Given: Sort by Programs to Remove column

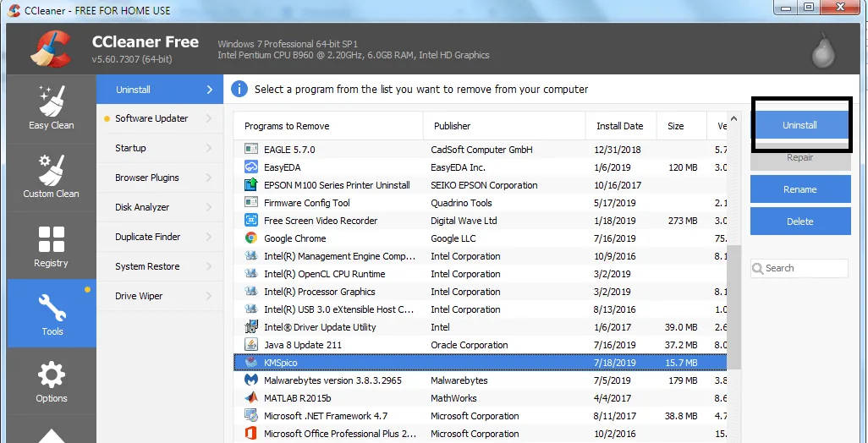Looking at the screenshot, I should [328, 126].
